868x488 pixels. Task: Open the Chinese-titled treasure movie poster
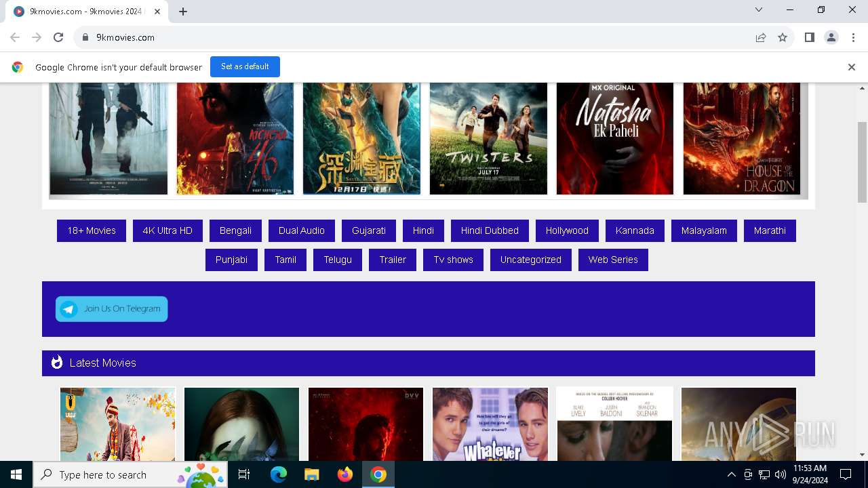tap(361, 138)
